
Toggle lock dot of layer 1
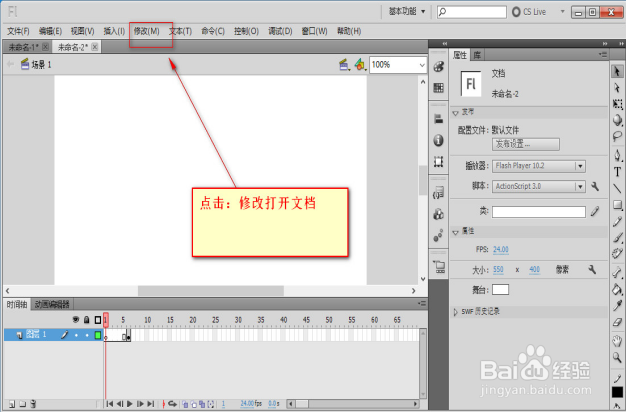click(x=87, y=335)
